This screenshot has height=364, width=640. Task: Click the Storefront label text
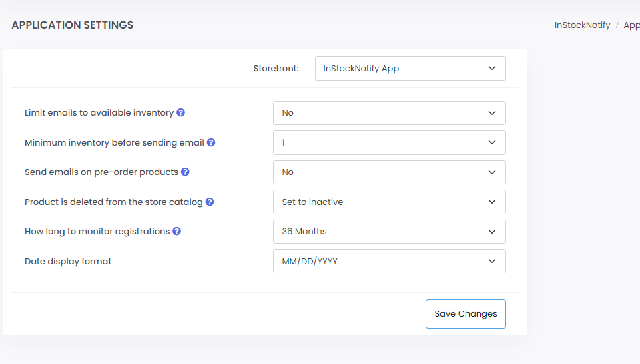(x=276, y=68)
